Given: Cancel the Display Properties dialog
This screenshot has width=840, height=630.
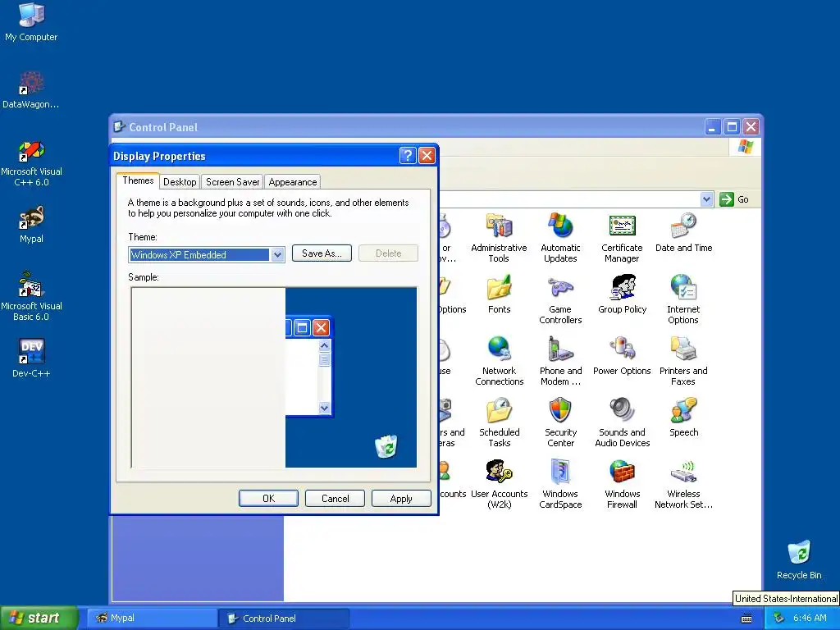Looking at the screenshot, I should [335, 498].
